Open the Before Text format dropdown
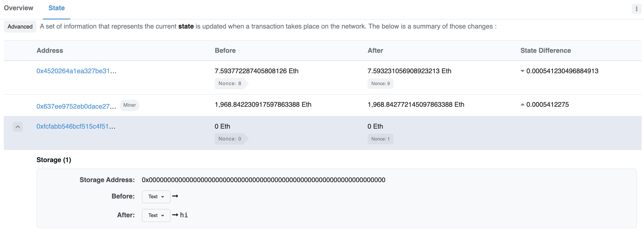This screenshot has height=242, width=644. (156, 197)
